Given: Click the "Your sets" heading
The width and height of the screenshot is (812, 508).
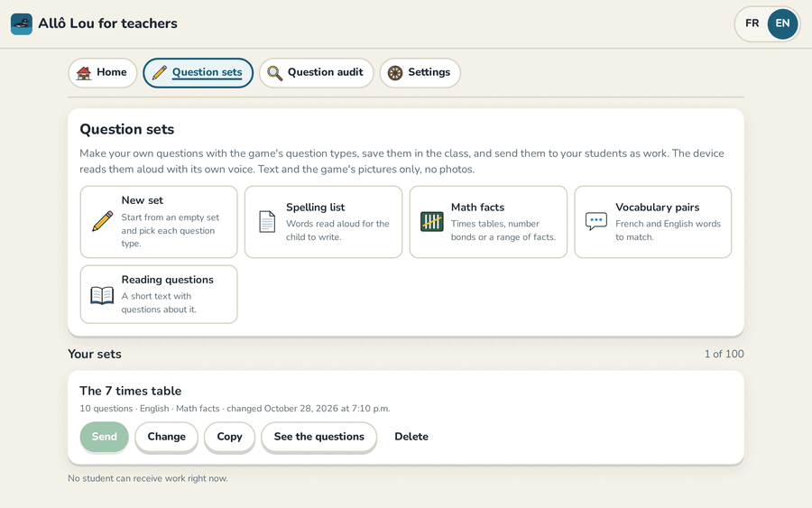Looking at the screenshot, I should click(95, 354).
